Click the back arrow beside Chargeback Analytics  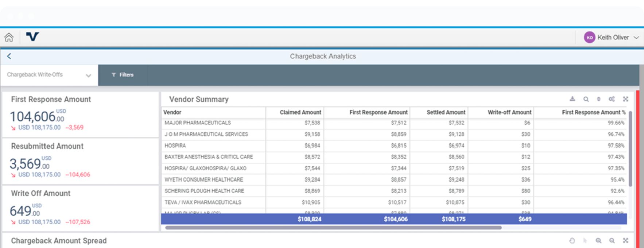pos(9,56)
